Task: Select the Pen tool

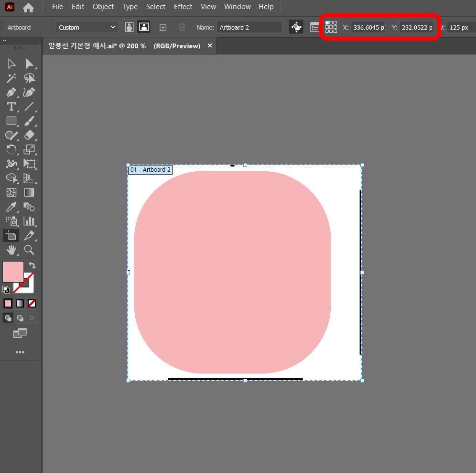Action: pyautogui.click(x=11, y=92)
